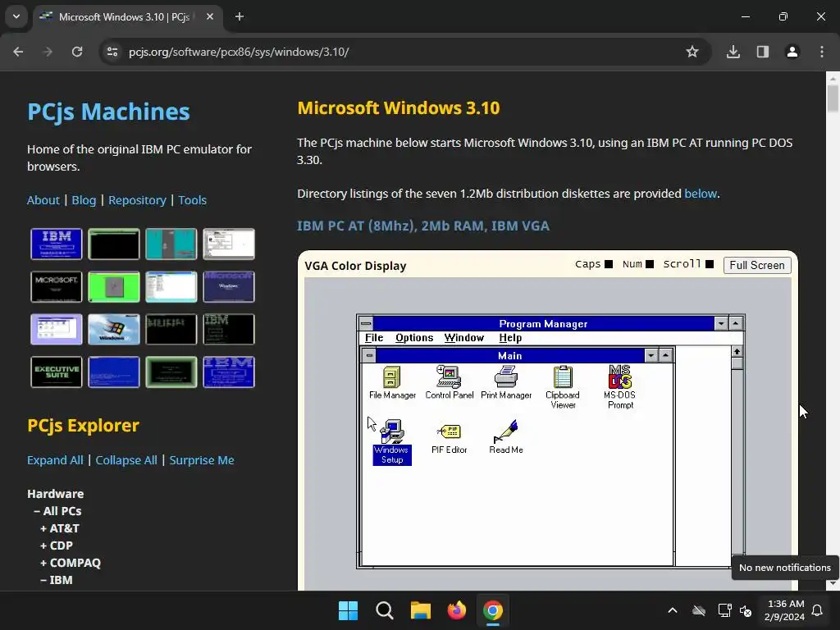Select the Microsoft Windows 3.10 browser tab
Viewport: 840px width, 630px height.
point(126,17)
